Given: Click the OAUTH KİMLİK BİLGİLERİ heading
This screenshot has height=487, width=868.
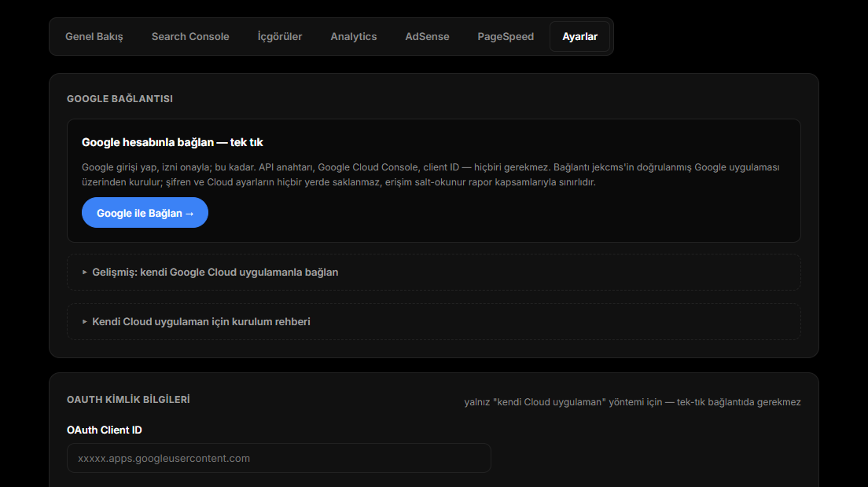Looking at the screenshot, I should pyautogui.click(x=128, y=399).
